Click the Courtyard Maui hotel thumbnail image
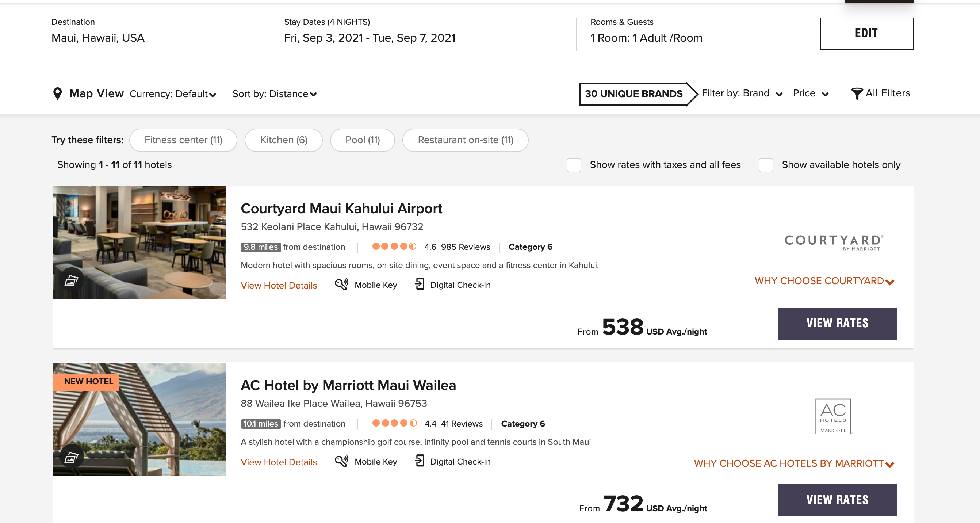The width and height of the screenshot is (980, 523). 139,236
